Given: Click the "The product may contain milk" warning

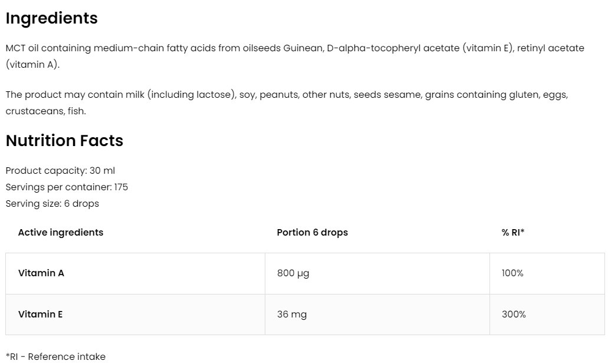Looking at the screenshot, I should pos(75,95).
